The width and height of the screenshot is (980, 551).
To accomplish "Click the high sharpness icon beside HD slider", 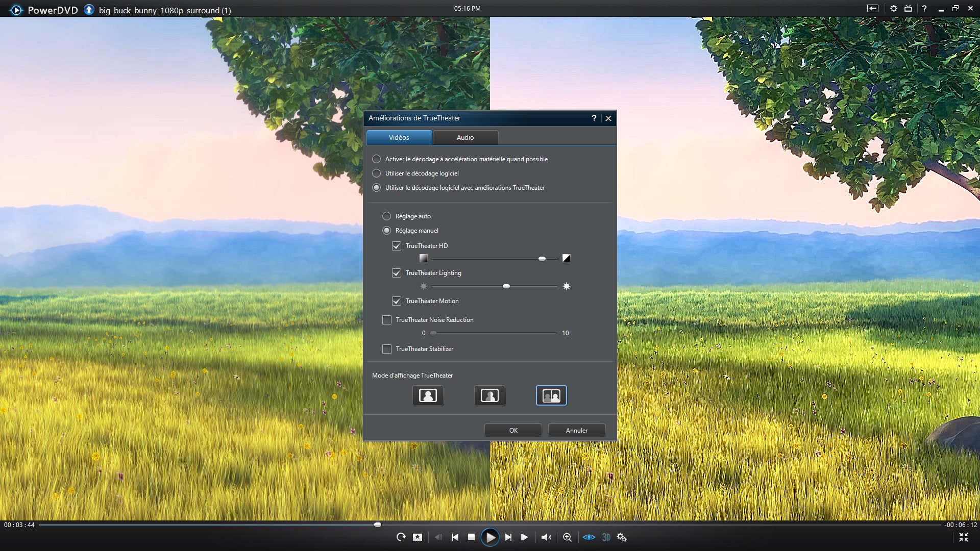I will (x=566, y=258).
